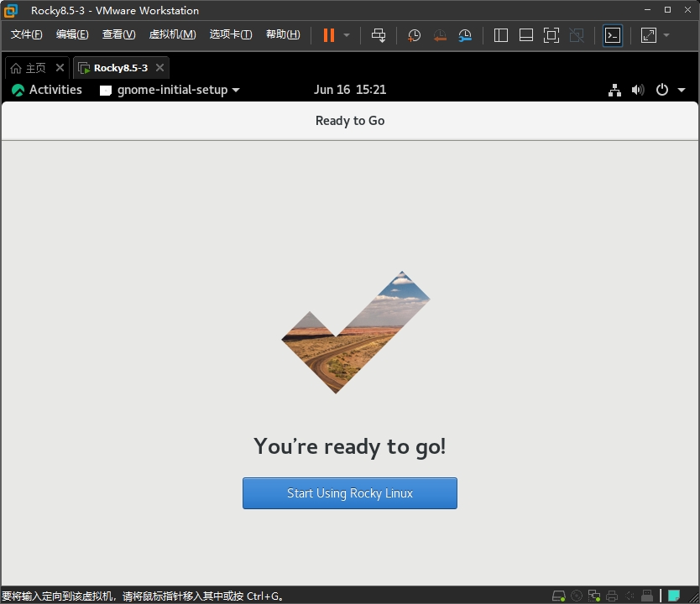Viewport: 700px width, 604px height.
Task: Revert virtual machine to previous snapshot
Action: 440,34
